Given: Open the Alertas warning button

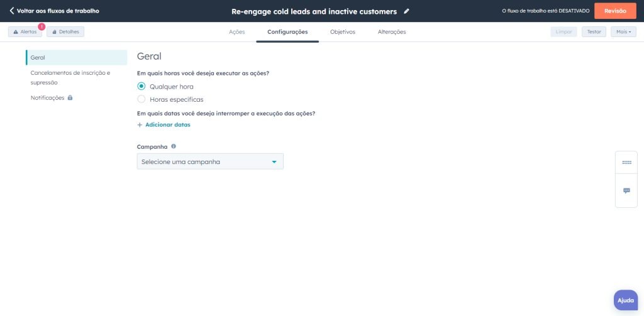Looking at the screenshot, I should tap(25, 32).
